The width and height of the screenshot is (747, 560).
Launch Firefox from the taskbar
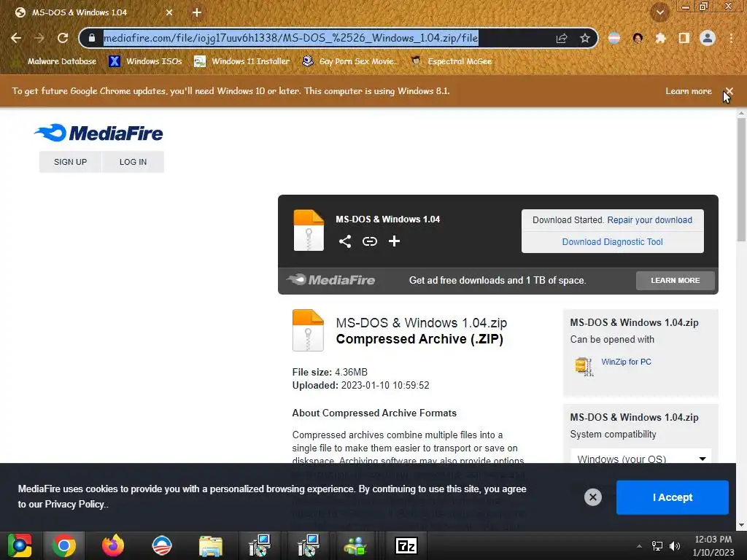(113, 545)
